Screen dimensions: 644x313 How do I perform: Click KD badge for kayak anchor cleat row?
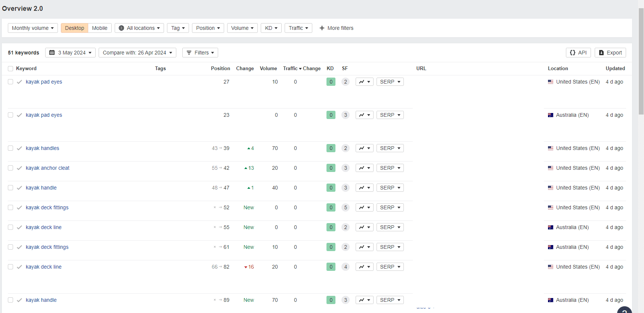pos(331,168)
